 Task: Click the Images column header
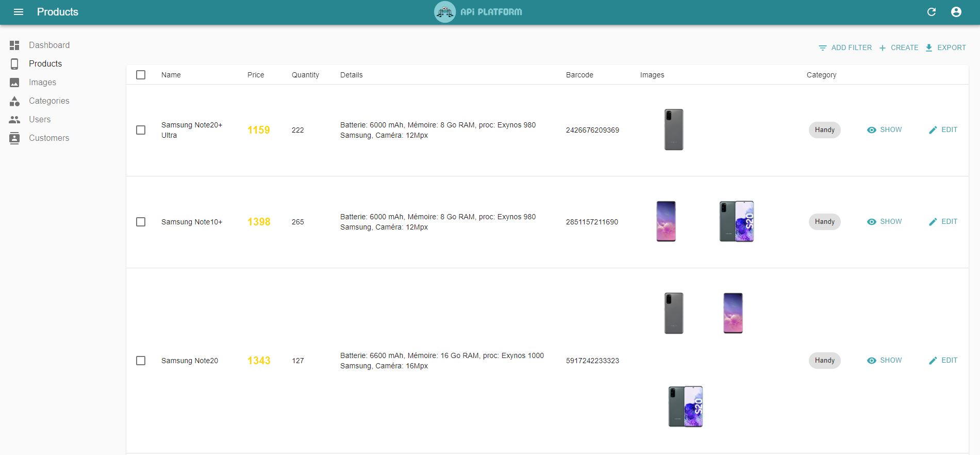click(x=652, y=75)
